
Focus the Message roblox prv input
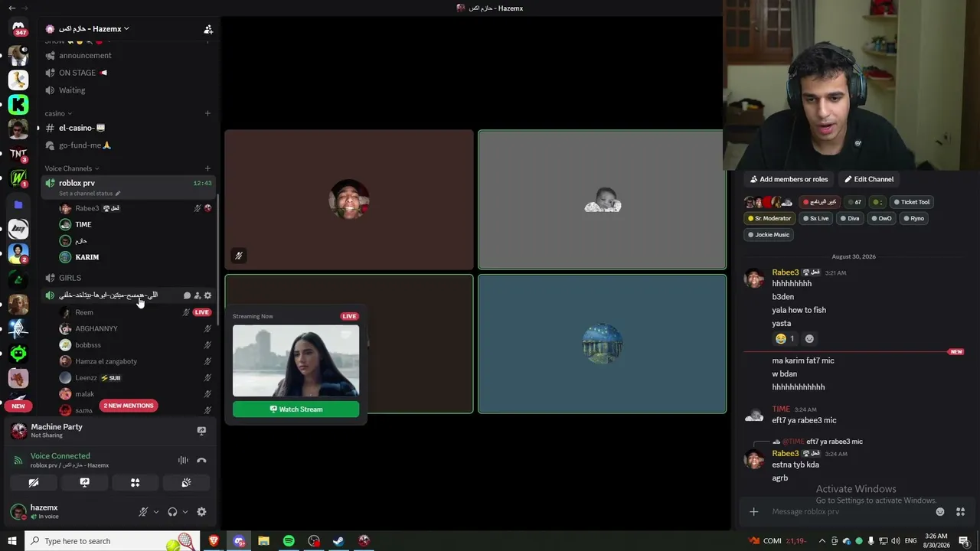tap(850, 512)
